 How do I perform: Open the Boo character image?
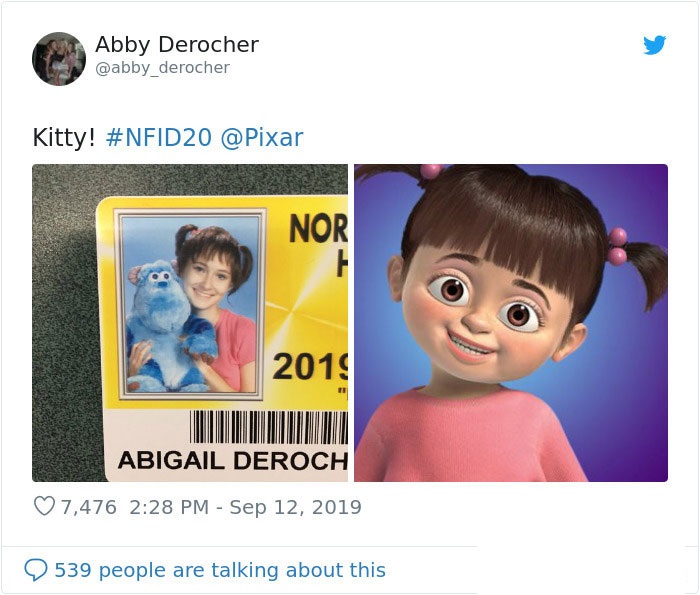click(511, 323)
